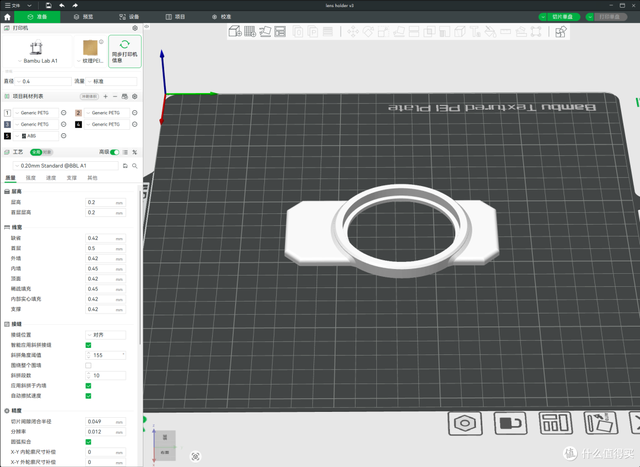Select the measure ruler tool icon

click(506, 31)
